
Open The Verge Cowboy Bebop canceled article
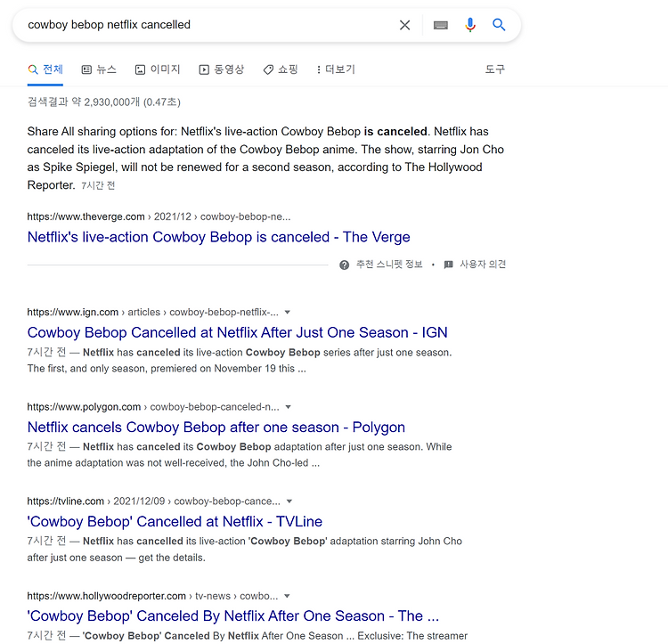[x=218, y=237]
